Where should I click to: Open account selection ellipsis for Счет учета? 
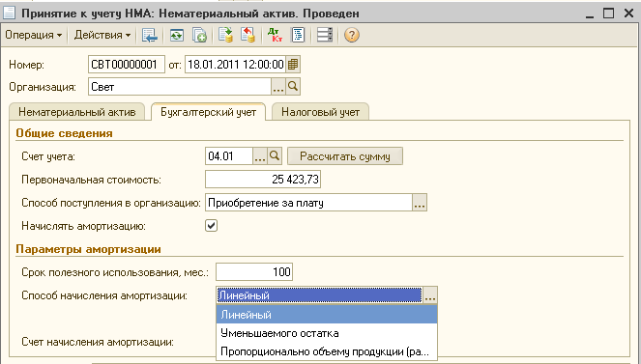click(x=260, y=156)
